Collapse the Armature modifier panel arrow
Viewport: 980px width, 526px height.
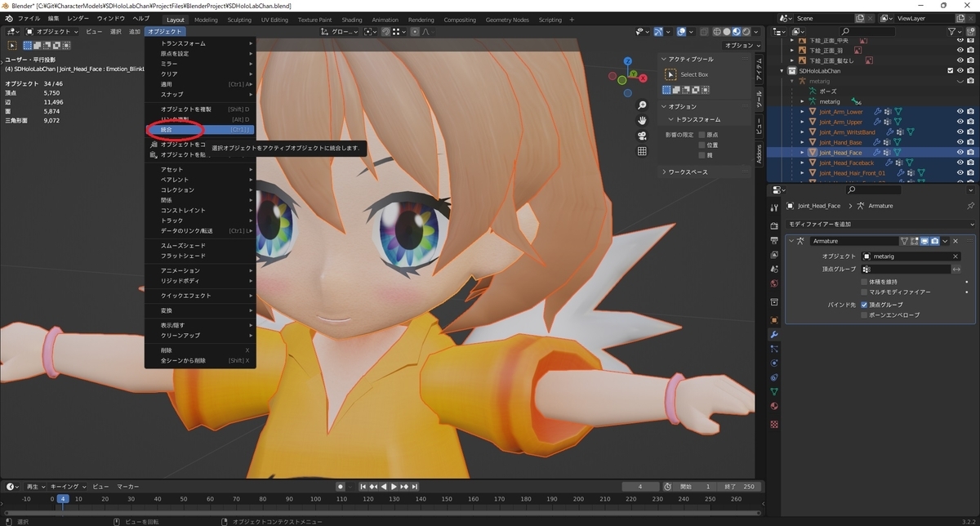coord(791,241)
